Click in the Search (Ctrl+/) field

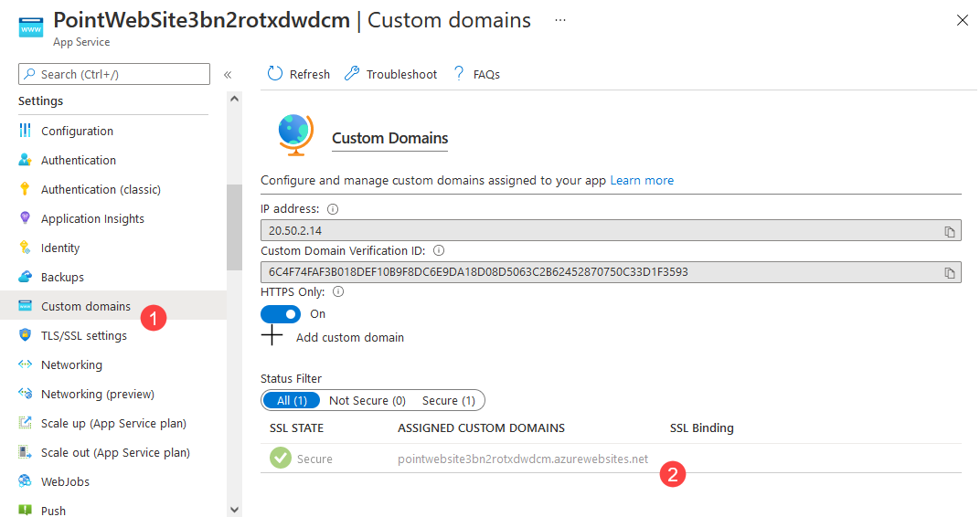click(x=114, y=74)
